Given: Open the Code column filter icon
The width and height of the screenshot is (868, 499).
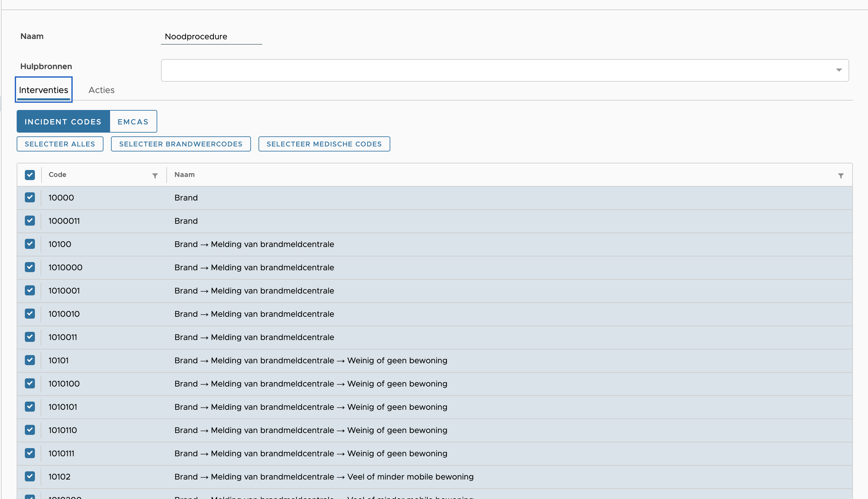Looking at the screenshot, I should (155, 175).
